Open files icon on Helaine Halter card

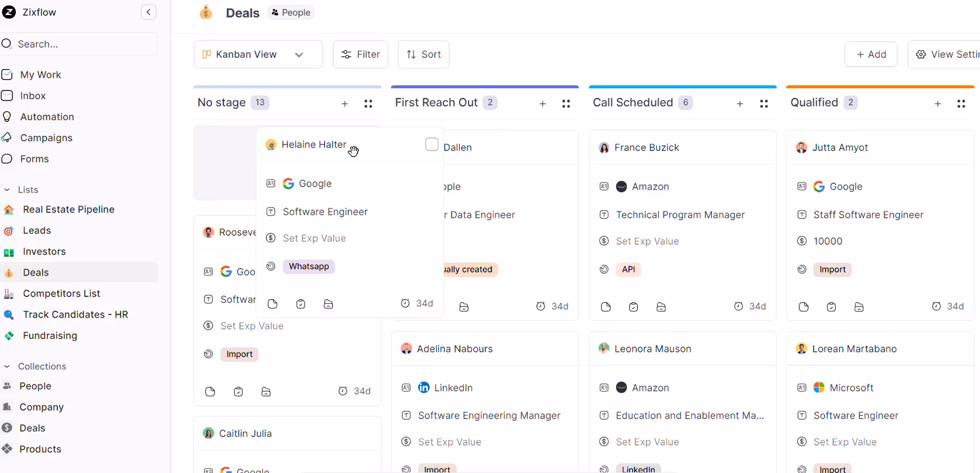[329, 304]
